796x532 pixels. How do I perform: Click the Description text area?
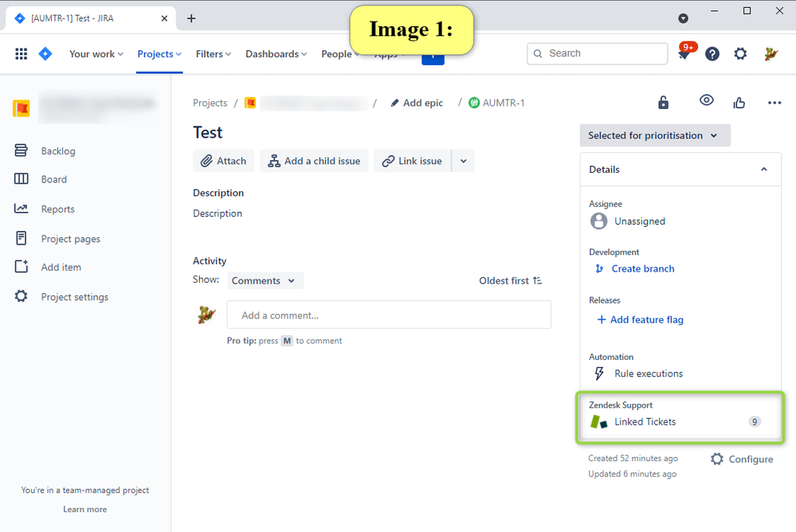[x=218, y=213]
